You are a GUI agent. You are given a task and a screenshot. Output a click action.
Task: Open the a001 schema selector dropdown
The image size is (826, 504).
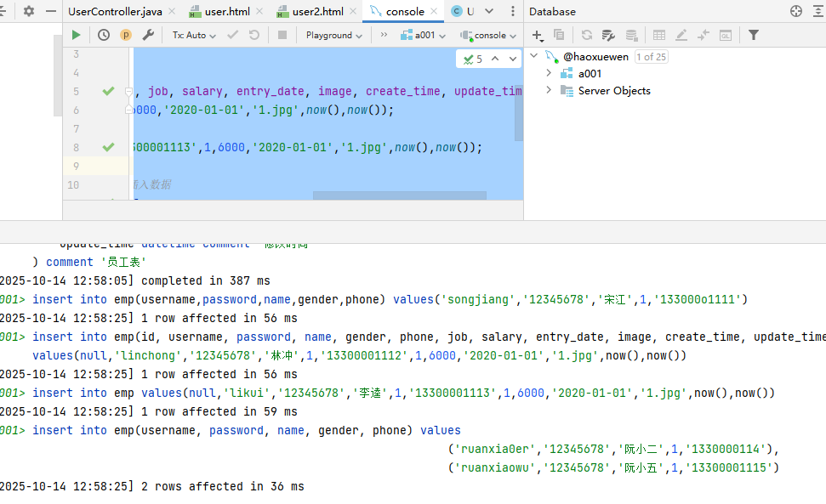(x=423, y=35)
